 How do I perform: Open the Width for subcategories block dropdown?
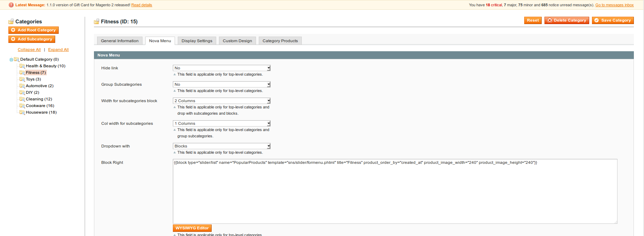click(x=221, y=101)
